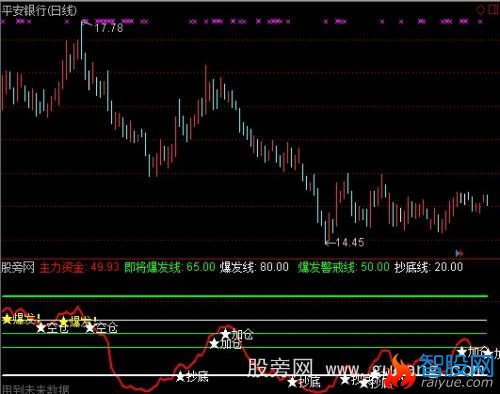Click the leftmost 抄底 star marker

pos(180,377)
